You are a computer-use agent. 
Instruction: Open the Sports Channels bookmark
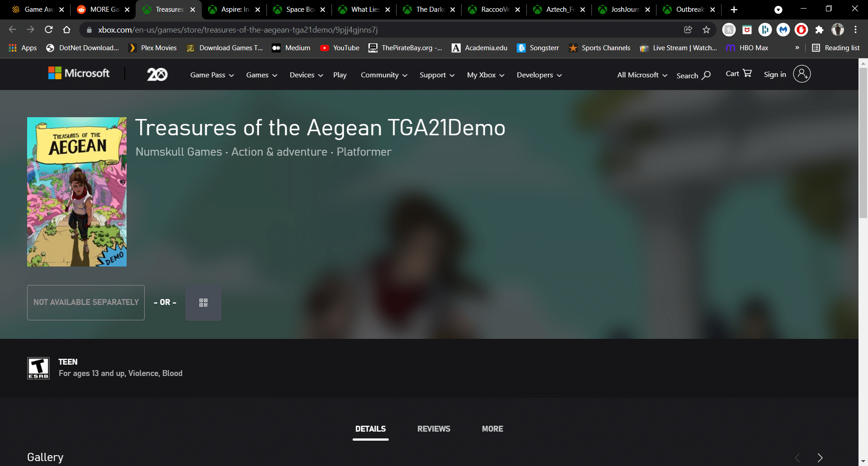pyautogui.click(x=599, y=48)
